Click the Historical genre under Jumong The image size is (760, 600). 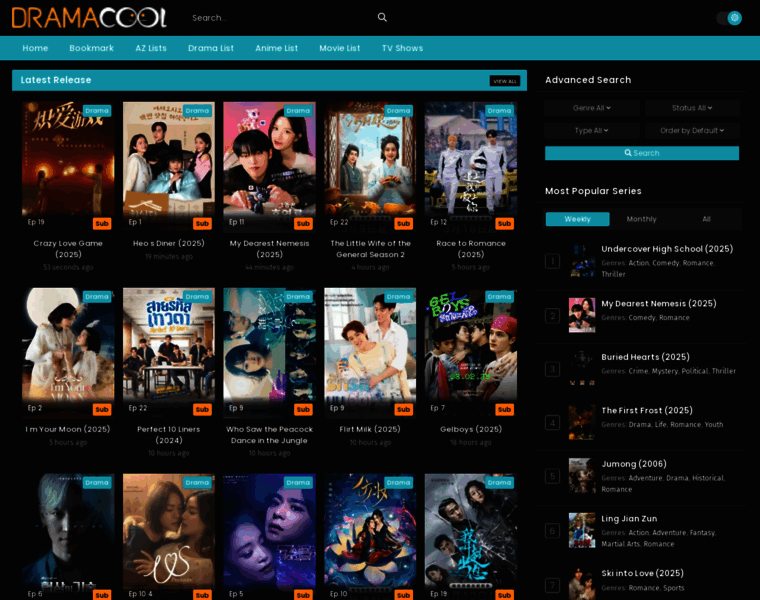708,478
